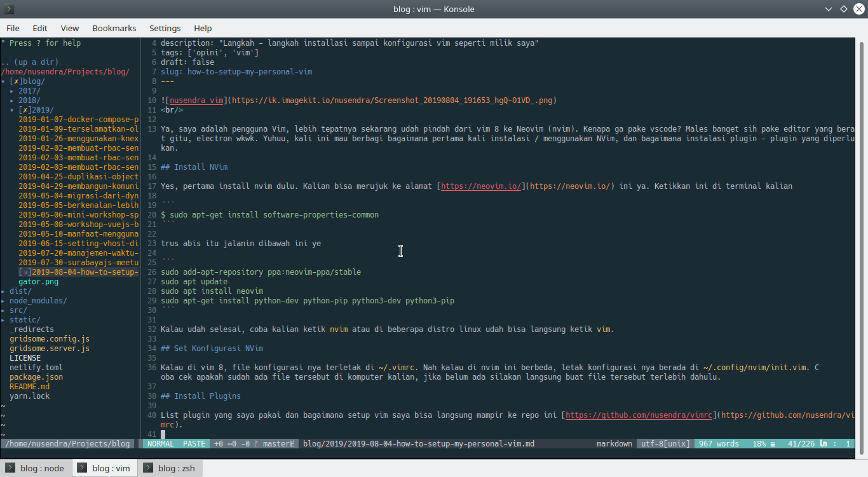Click terminal icon on blog : zsh tab
This screenshot has width=868, height=477.
(149, 468)
